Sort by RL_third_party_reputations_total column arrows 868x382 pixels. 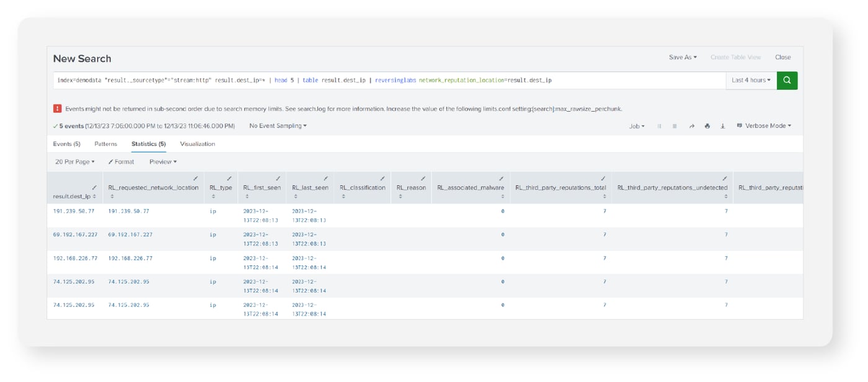tap(604, 197)
